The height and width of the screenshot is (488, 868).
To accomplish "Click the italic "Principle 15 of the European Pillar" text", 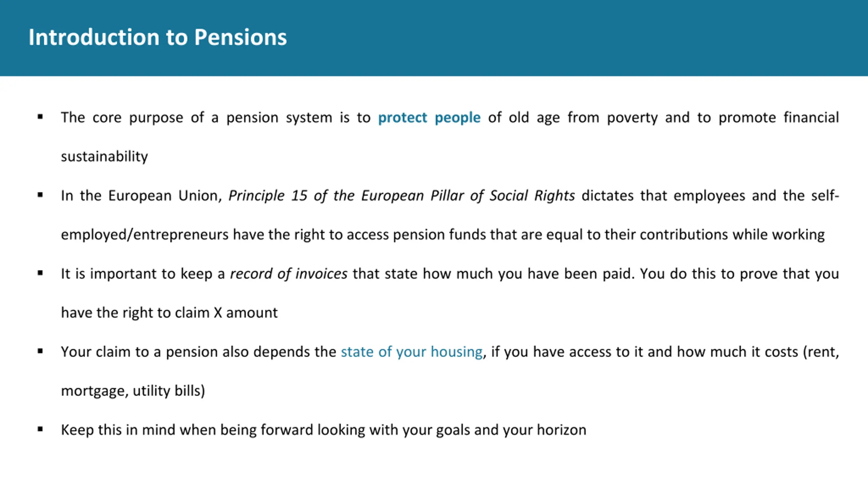I will (x=401, y=196).
